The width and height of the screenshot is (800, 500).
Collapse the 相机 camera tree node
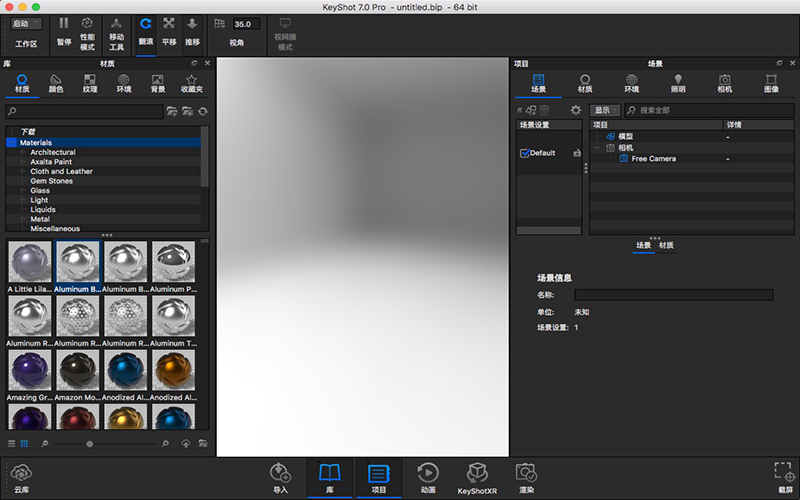pos(596,147)
